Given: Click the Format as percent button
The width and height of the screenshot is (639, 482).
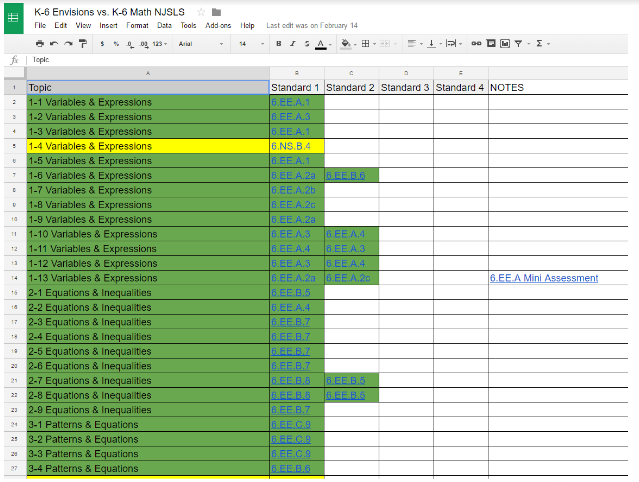Looking at the screenshot, I should (x=116, y=44).
